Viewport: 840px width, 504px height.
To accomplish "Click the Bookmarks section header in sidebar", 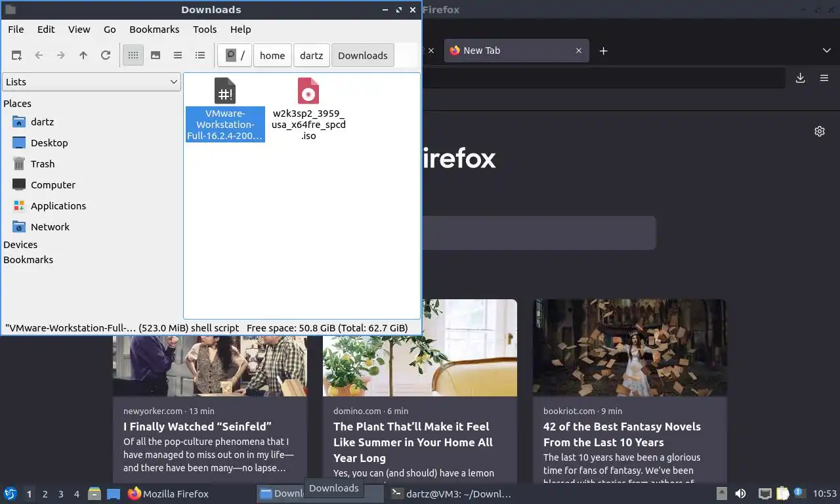I will pyautogui.click(x=28, y=260).
